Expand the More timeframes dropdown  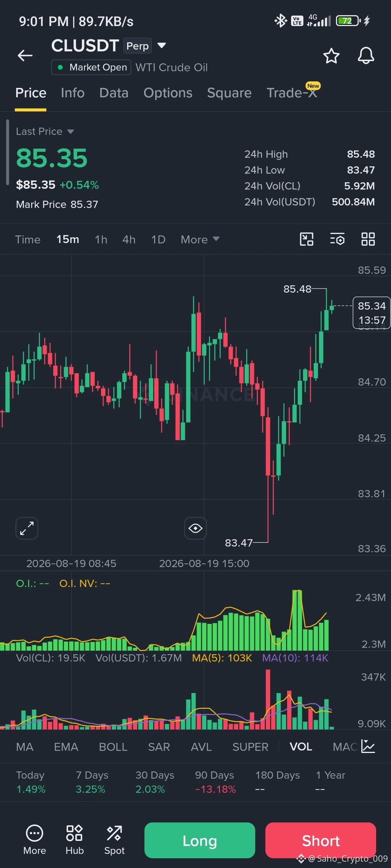click(x=200, y=239)
